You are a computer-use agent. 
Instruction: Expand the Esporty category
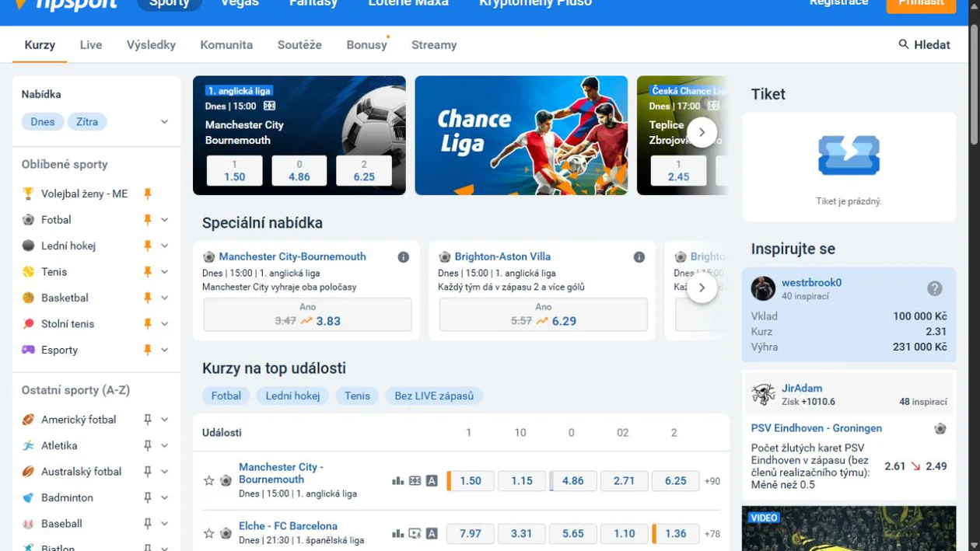click(x=165, y=350)
